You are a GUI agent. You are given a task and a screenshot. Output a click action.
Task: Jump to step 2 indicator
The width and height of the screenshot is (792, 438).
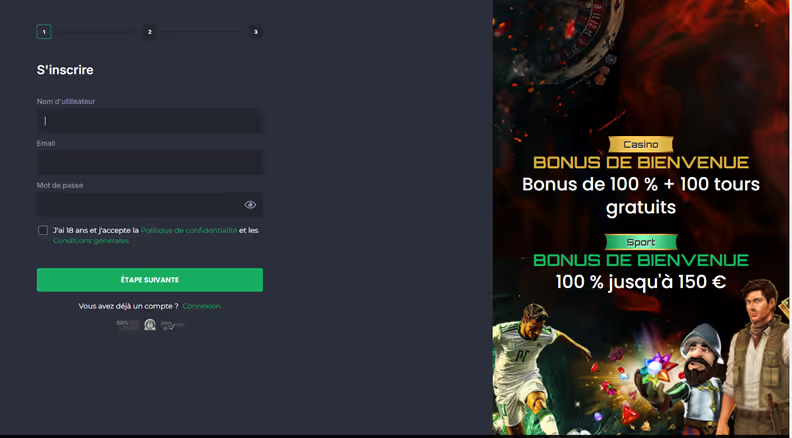(150, 32)
